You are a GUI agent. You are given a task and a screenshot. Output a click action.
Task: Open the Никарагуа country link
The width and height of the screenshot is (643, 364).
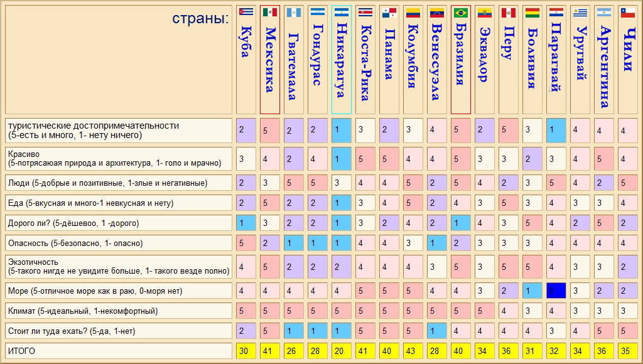point(341,60)
